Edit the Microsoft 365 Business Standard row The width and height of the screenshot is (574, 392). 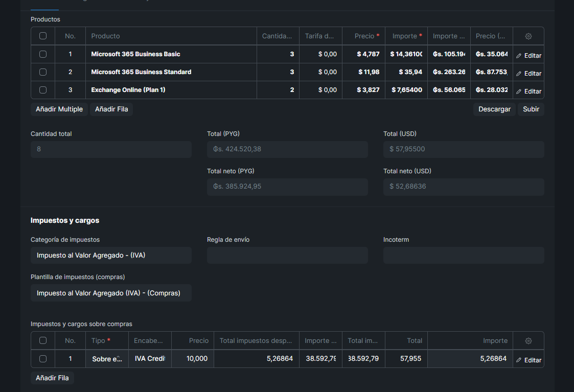(x=529, y=74)
